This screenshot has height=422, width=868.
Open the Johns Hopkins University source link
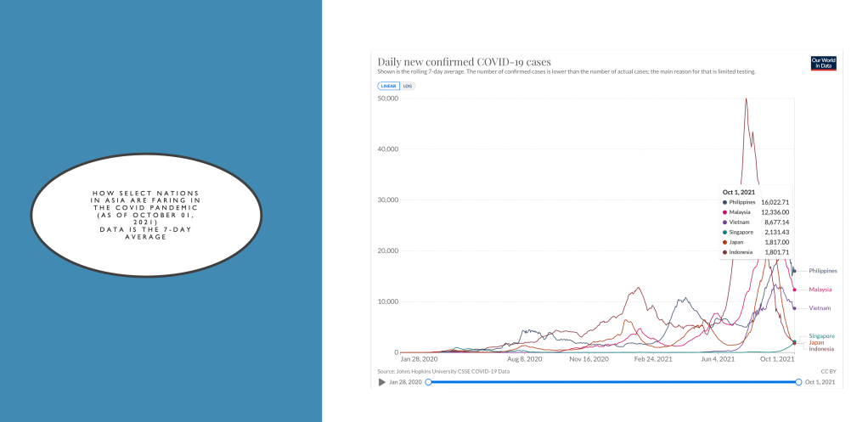pos(443,371)
